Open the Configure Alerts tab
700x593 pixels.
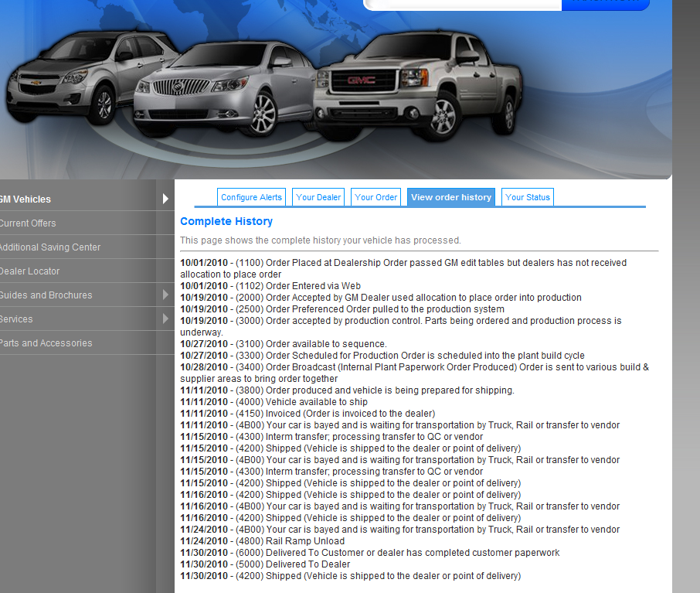(x=251, y=197)
